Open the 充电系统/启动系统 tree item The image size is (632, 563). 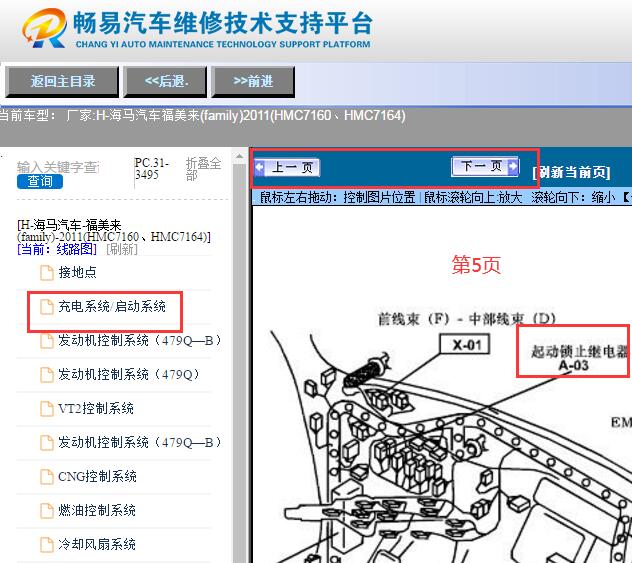pos(112,307)
